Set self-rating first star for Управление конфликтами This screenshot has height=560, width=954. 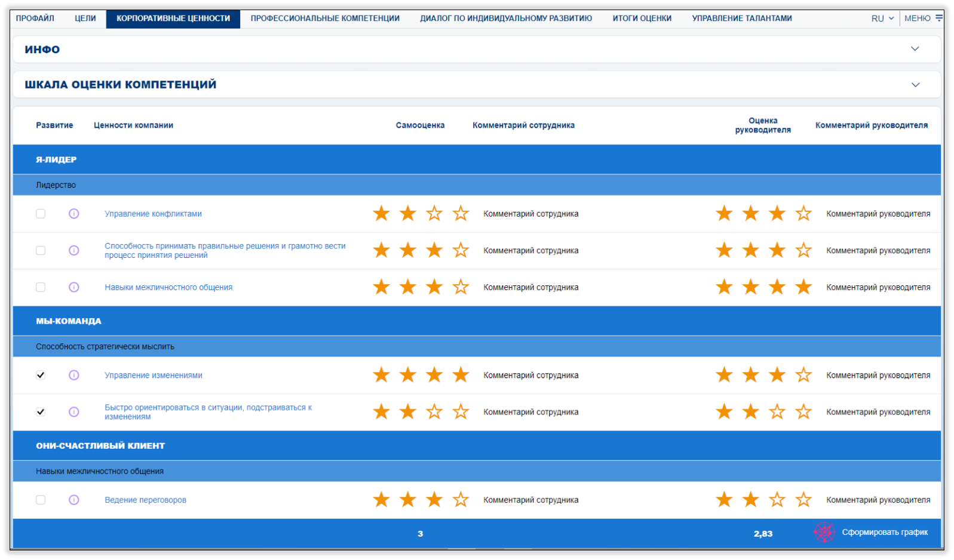[x=381, y=213]
